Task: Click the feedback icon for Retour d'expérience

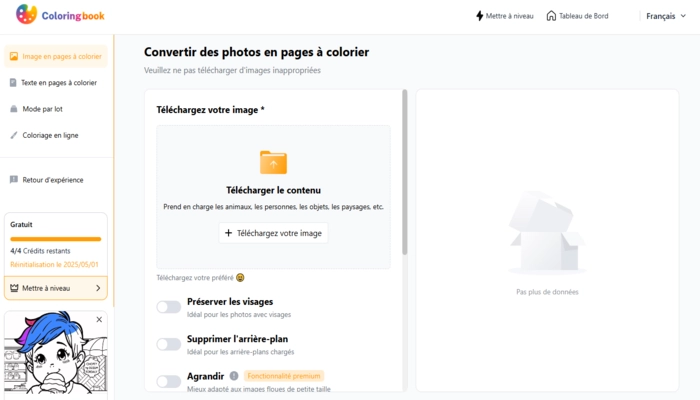Action: click(x=14, y=179)
